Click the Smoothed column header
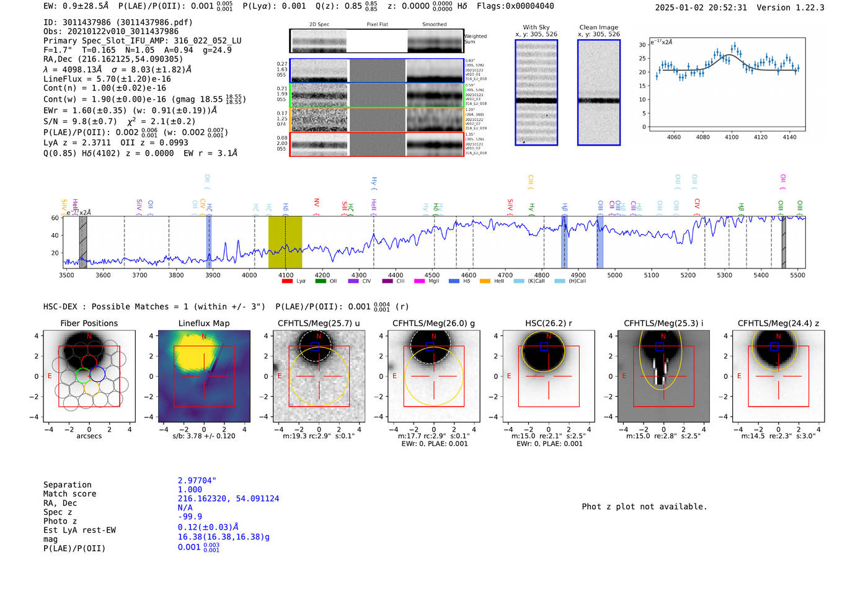 434,24
